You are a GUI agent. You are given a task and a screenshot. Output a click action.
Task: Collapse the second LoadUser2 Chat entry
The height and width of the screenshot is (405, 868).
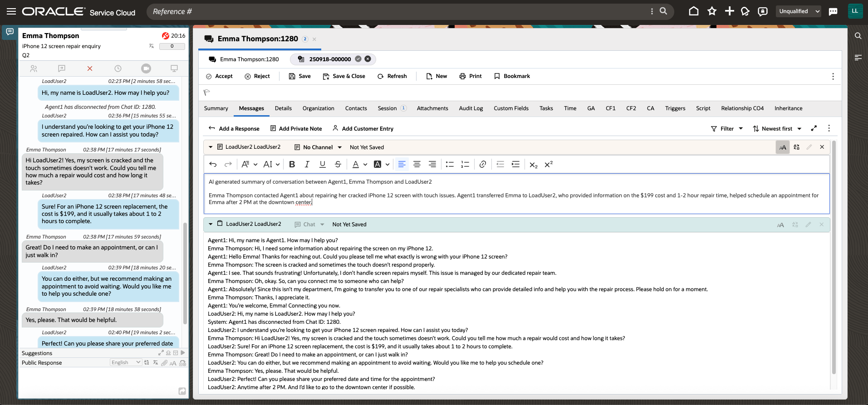click(211, 224)
